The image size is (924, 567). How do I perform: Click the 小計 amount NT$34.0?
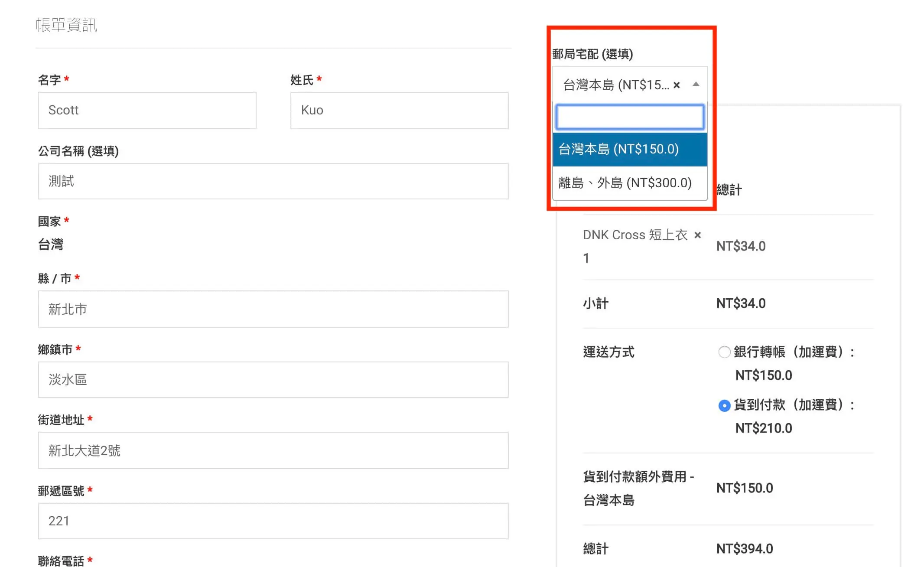point(741,303)
